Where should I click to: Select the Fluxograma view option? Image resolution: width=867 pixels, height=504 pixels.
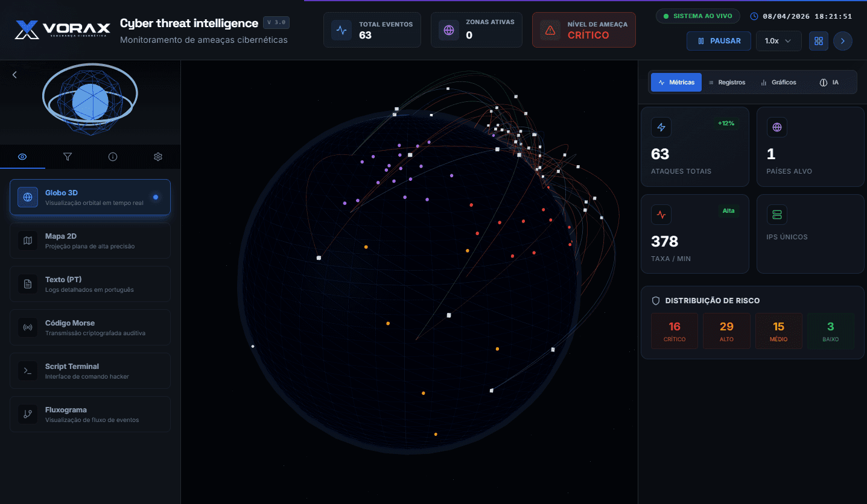coord(90,414)
